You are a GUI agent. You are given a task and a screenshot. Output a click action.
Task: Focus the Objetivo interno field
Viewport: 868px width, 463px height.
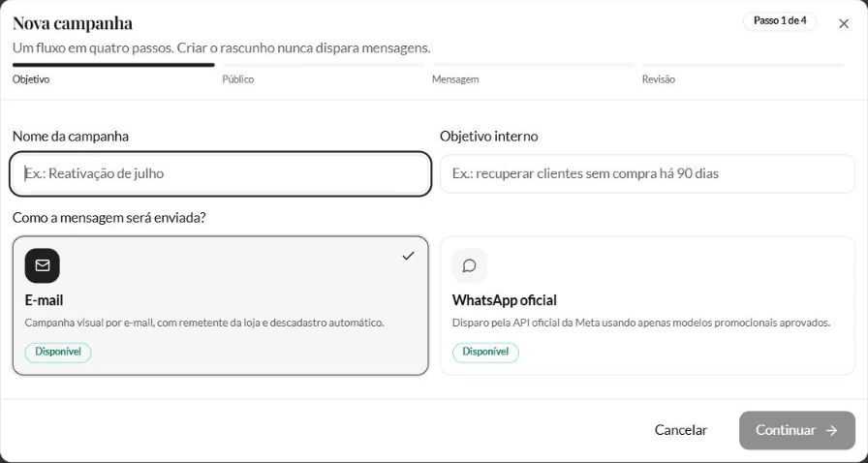point(648,173)
